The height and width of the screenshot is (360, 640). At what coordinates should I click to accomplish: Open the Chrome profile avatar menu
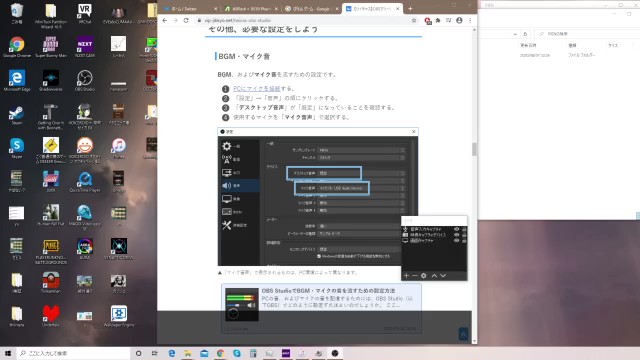pyautogui.click(x=459, y=20)
